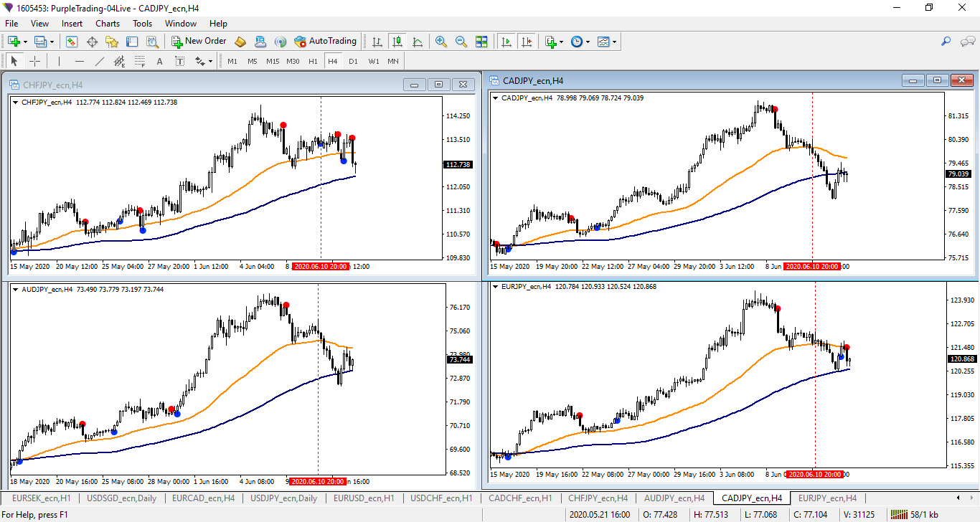
Task: Open the Indicators list icon
Action: point(550,42)
